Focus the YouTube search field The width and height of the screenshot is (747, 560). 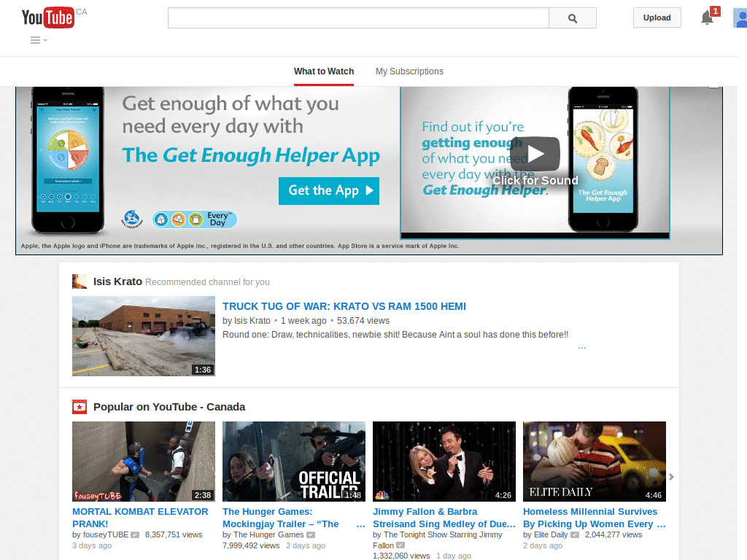358,18
